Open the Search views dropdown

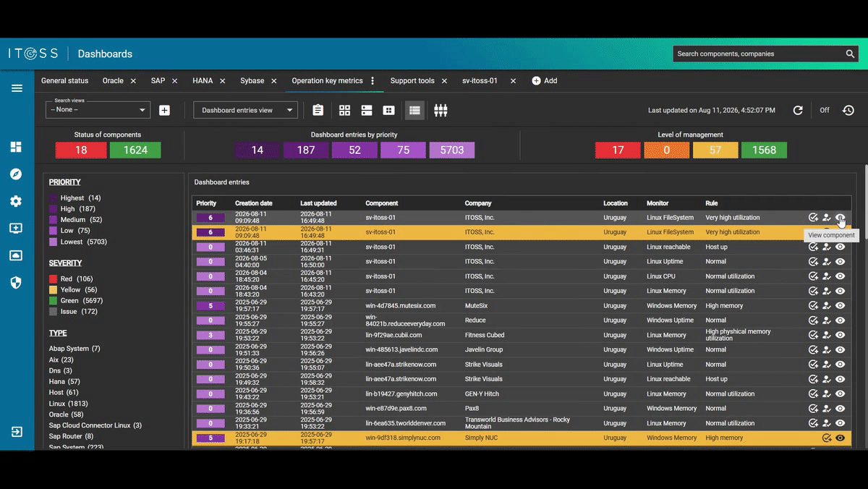98,110
